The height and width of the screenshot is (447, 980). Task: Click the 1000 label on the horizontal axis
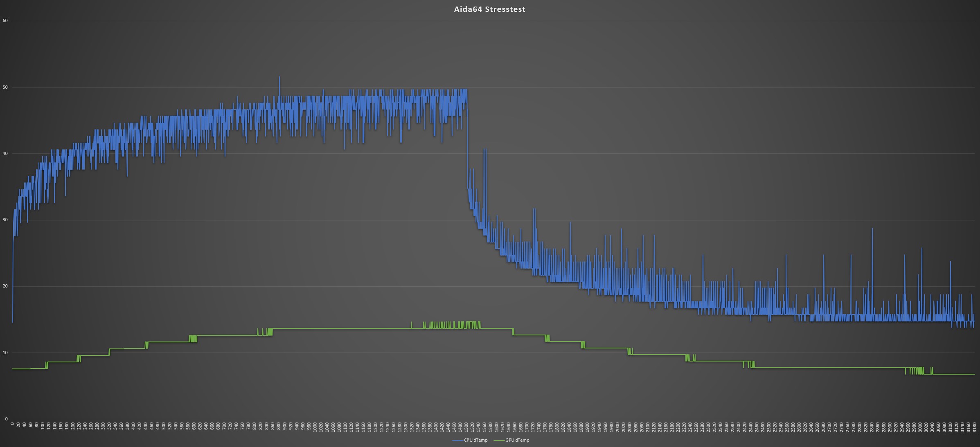coord(315,427)
